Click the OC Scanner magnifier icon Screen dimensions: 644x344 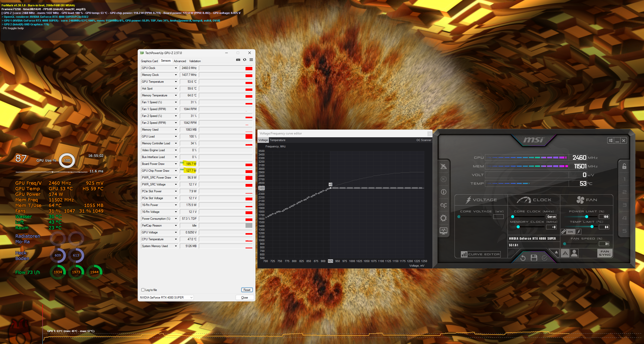(443, 205)
